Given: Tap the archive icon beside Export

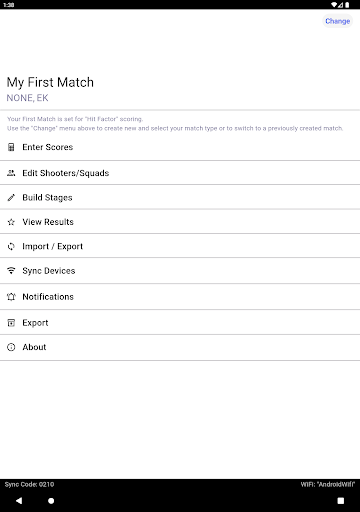Looking at the screenshot, I should pyautogui.click(x=11, y=323).
